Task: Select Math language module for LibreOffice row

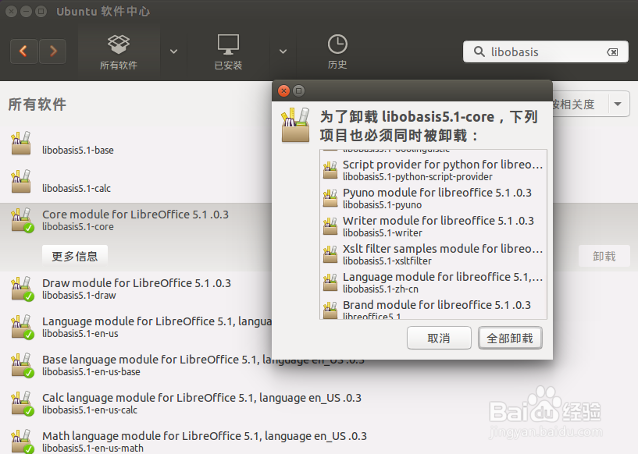Action: [319, 441]
